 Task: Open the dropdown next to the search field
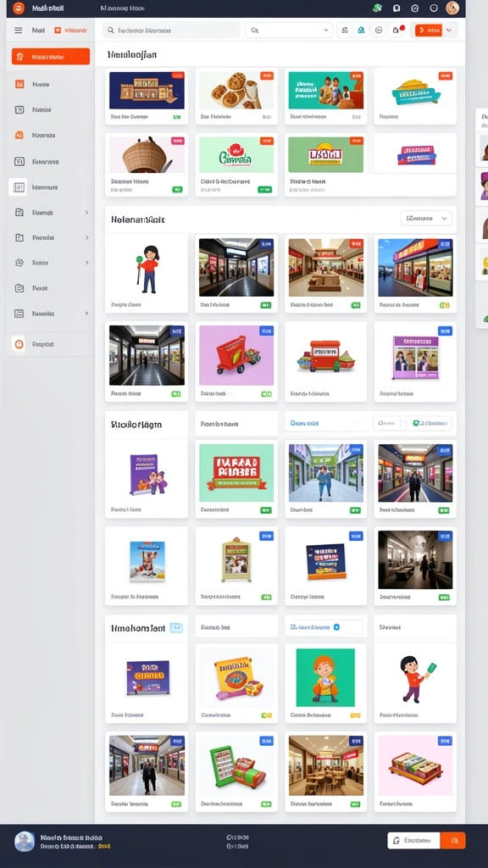[x=289, y=31]
